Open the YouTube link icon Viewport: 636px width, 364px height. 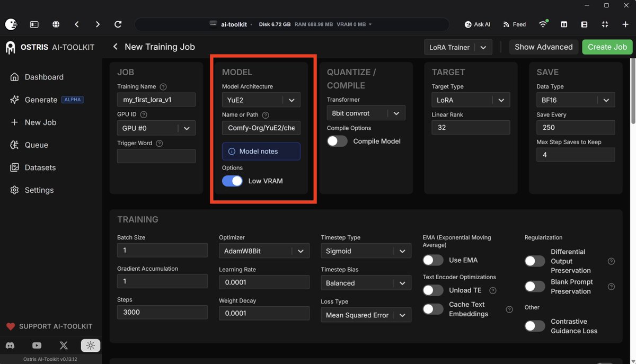point(37,345)
